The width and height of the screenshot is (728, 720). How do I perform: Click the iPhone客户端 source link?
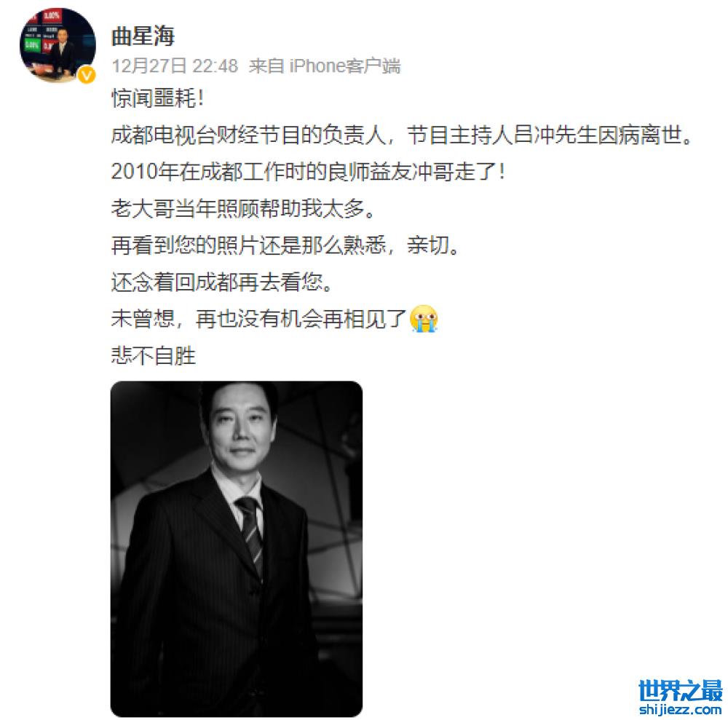[x=344, y=66]
